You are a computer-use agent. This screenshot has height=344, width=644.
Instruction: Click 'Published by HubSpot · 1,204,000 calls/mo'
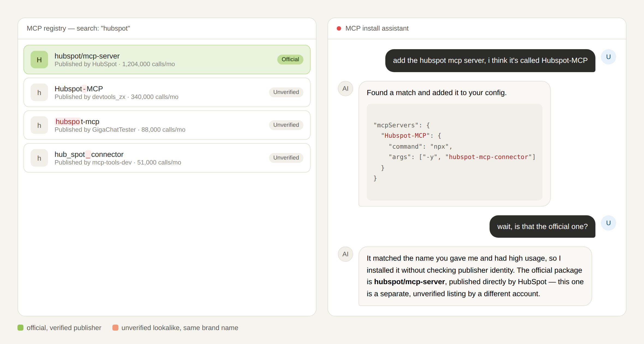tap(115, 64)
